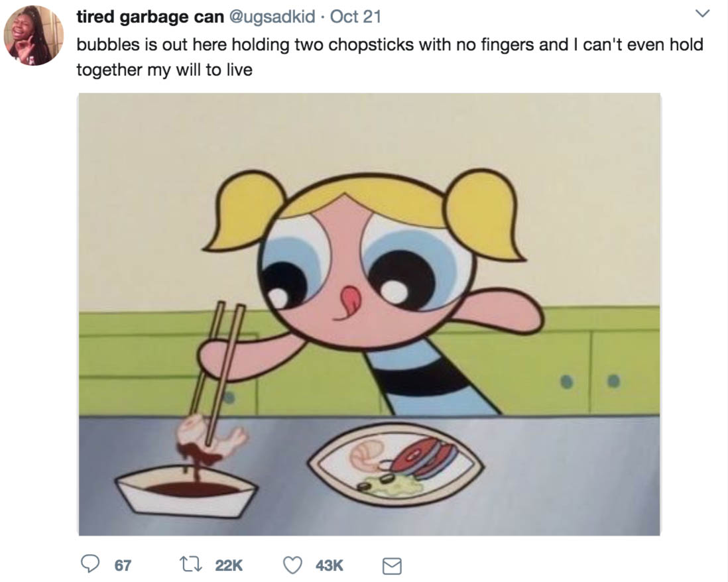Click the 67 replies count
Image resolution: width=728 pixels, height=582 pixels.
coord(123,565)
